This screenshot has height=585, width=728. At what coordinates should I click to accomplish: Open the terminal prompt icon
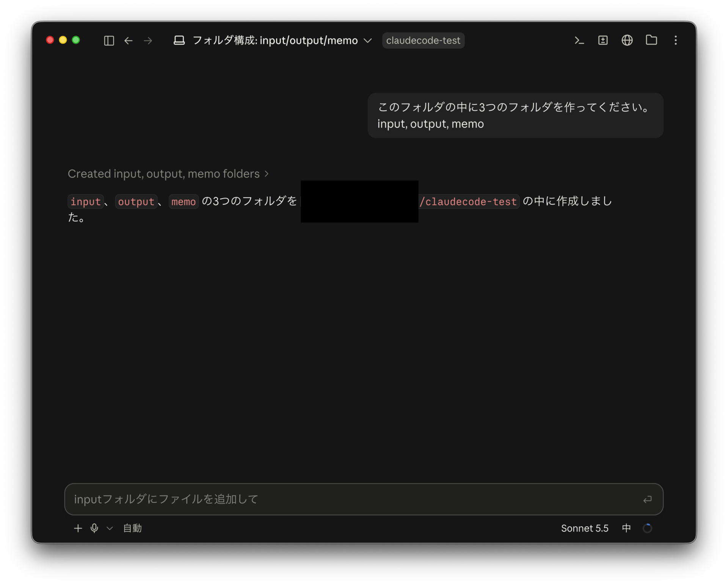tap(579, 40)
